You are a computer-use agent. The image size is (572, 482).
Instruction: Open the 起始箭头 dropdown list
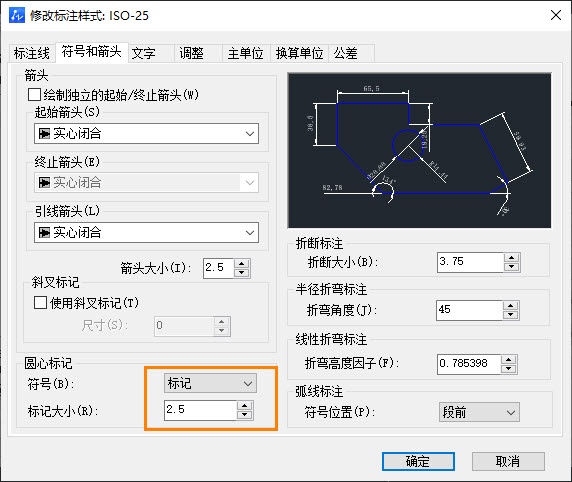pyautogui.click(x=146, y=134)
